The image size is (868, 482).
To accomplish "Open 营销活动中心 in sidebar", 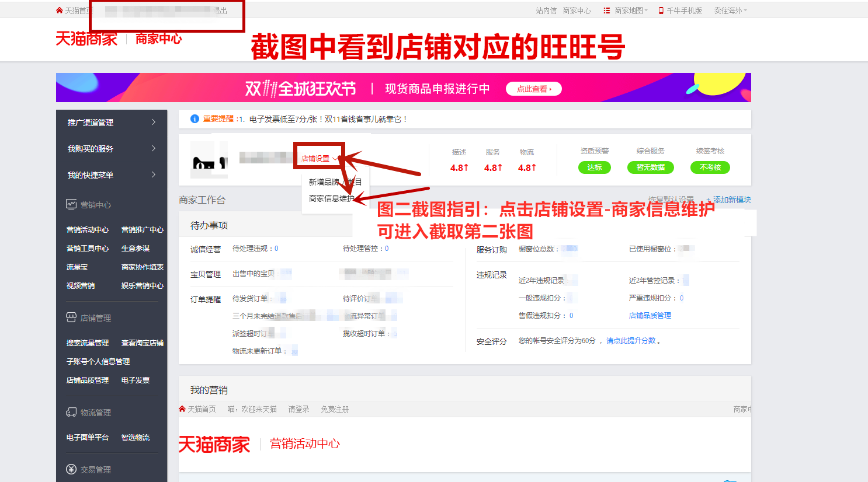I will (88, 230).
